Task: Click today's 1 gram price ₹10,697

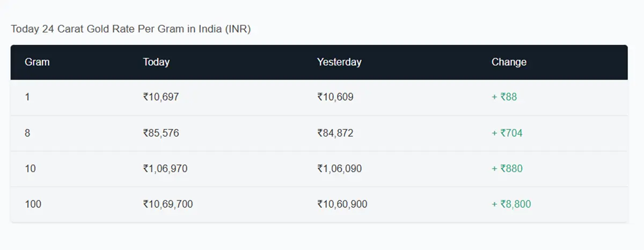Action: click(x=161, y=97)
